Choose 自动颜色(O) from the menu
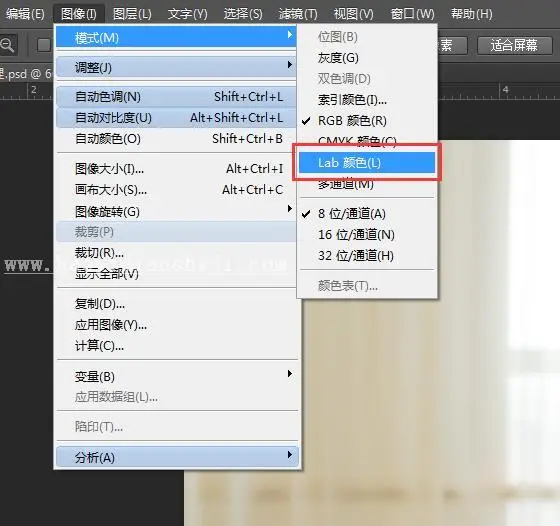Image resolution: width=560 pixels, height=526 pixels. 176,139
